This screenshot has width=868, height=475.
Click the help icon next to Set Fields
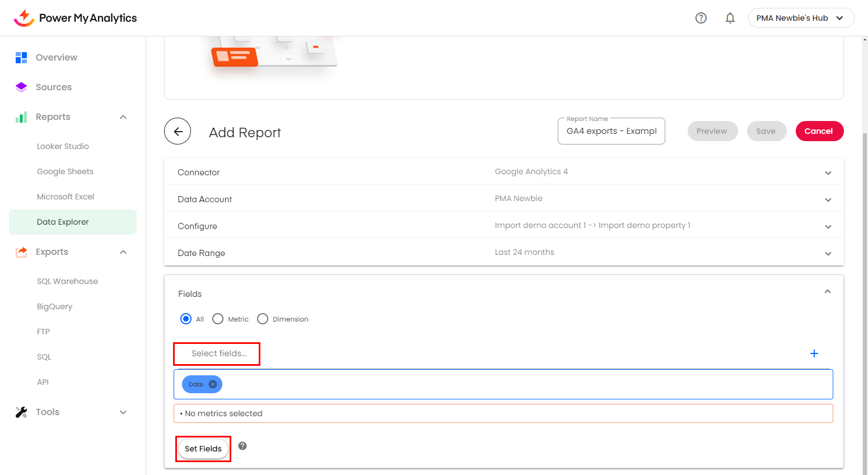pyautogui.click(x=242, y=446)
